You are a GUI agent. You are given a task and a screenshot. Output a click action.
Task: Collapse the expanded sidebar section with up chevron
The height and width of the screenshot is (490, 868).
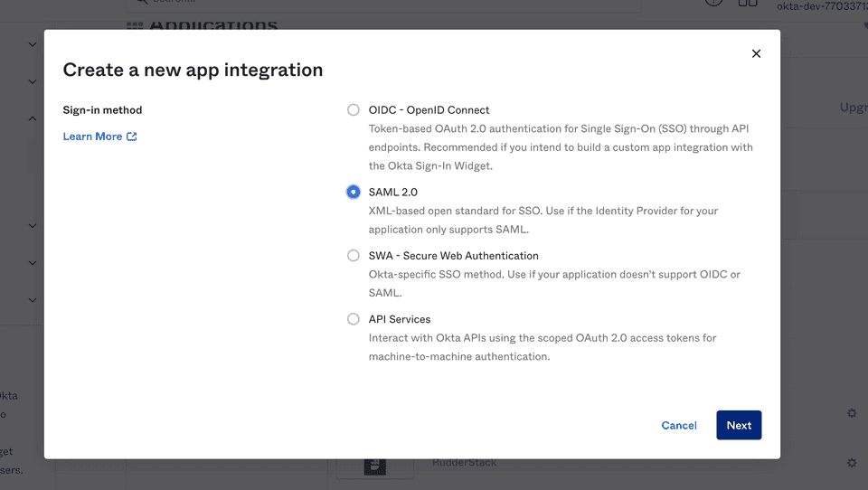(x=33, y=118)
